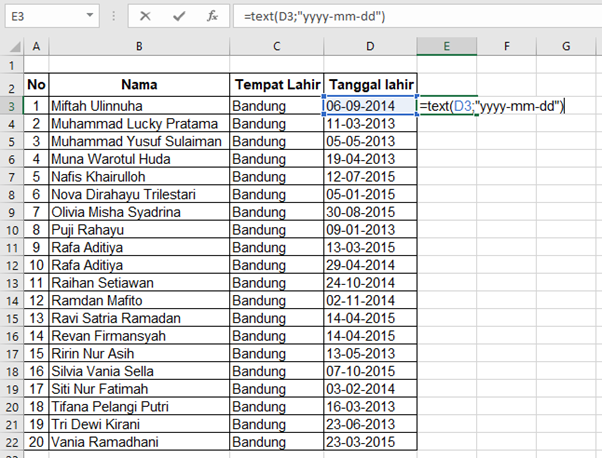Select column C header
This screenshot has height=458, width=602.
click(x=276, y=46)
